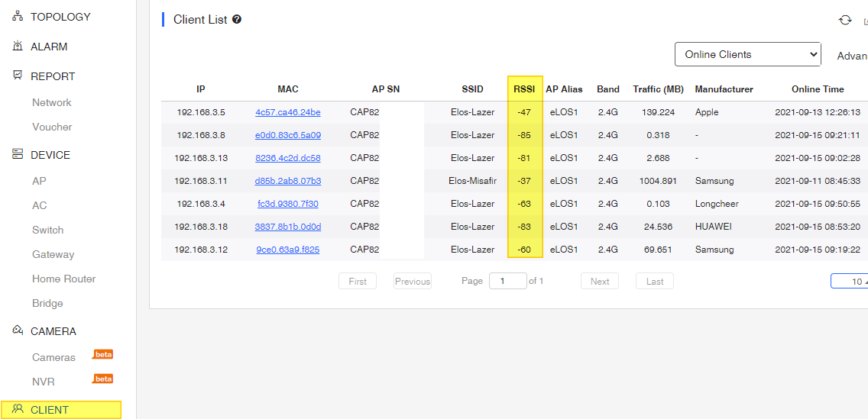Click the Last page button
Screen dimensions: 868x419
point(654,282)
